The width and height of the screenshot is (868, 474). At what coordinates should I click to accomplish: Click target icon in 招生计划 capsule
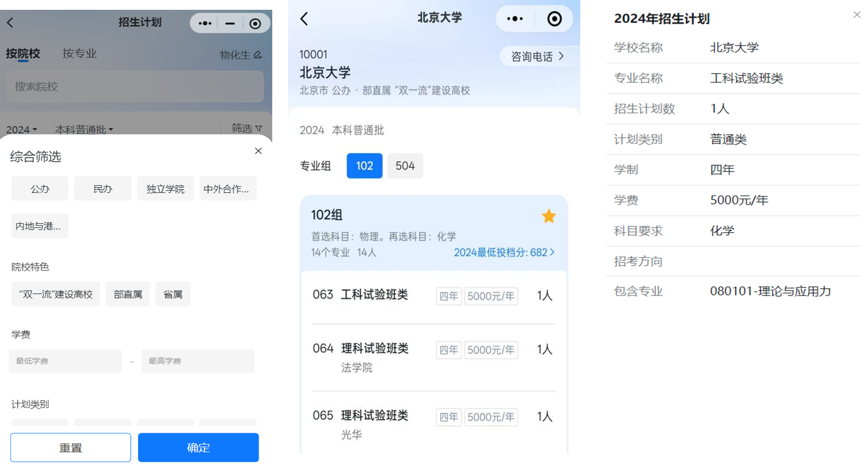pos(255,24)
